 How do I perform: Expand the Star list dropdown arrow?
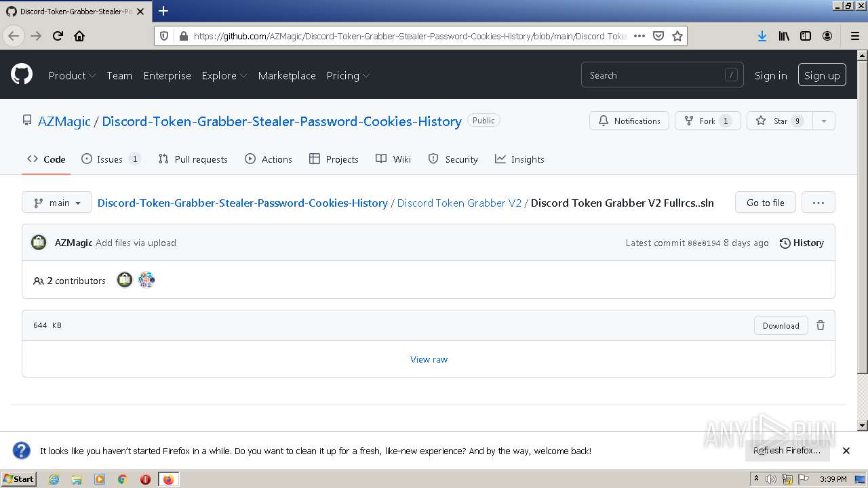[823, 121]
